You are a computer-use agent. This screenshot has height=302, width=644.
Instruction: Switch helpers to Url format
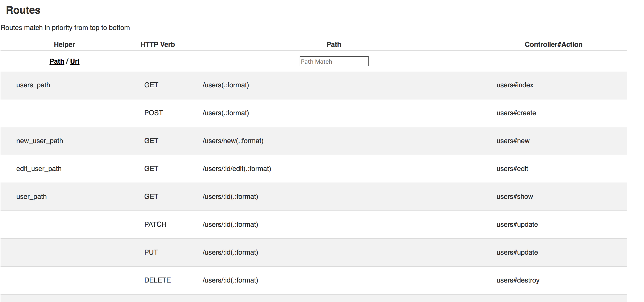pyautogui.click(x=75, y=61)
